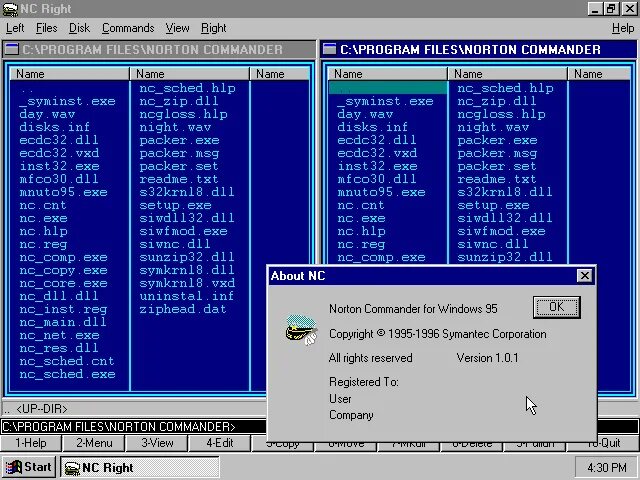The width and height of the screenshot is (640, 480).
Task: Select nc_sched.cnt in left panel
Action: (67, 361)
